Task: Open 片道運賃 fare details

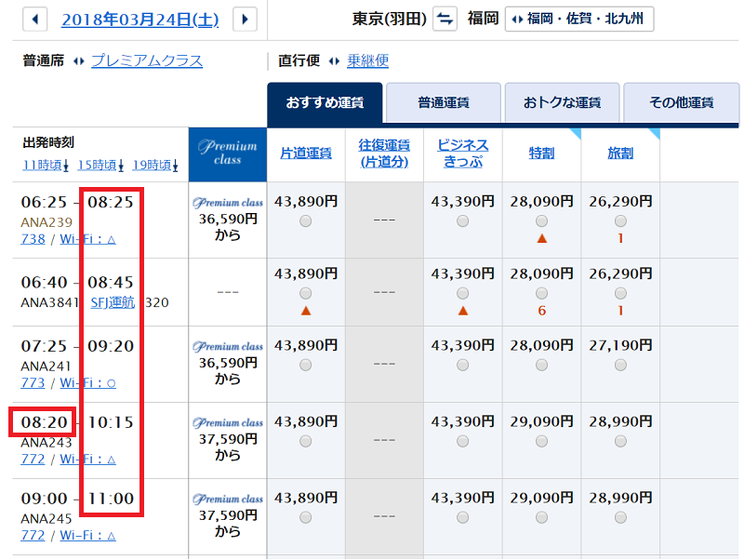Action: click(x=306, y=153)
